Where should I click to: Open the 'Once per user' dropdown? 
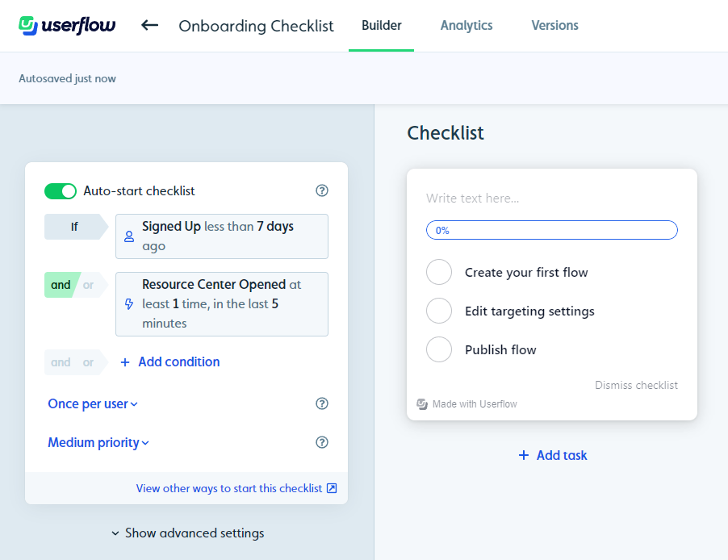point(93,403)
